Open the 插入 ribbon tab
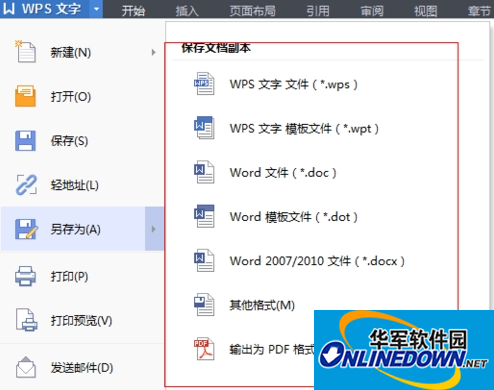494x390 pixels. coord(187,11)
